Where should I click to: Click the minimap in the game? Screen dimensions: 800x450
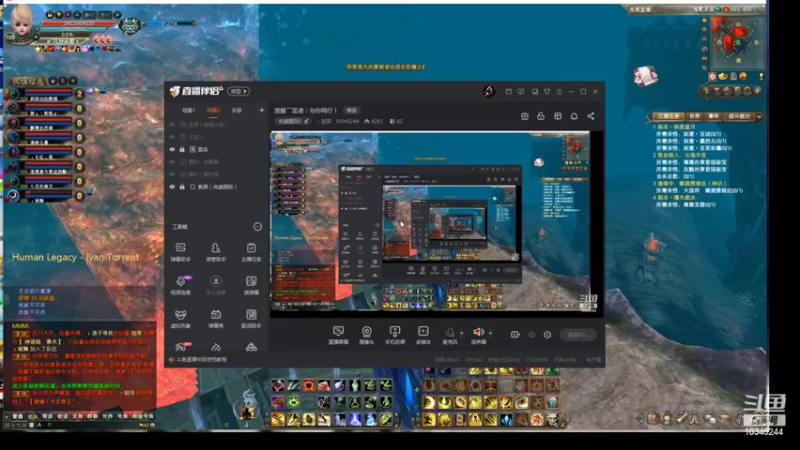pyautogui.click(x=738, y=43)
